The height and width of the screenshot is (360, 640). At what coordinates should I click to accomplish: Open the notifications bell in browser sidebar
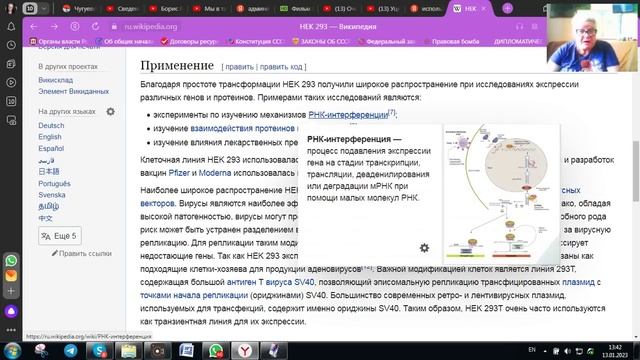11,27
